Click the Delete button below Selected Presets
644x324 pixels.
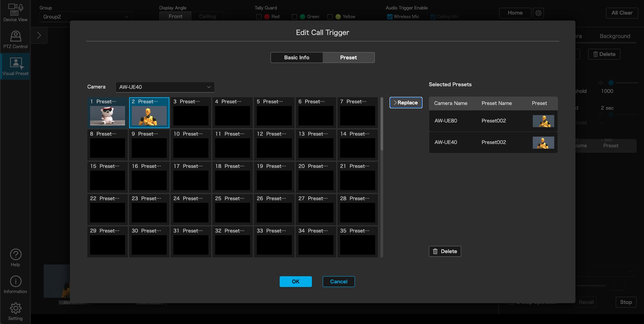(445, 251)
